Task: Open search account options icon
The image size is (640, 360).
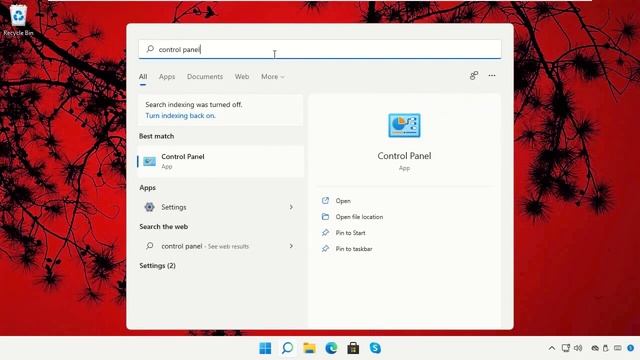Action: click(473, 76)
